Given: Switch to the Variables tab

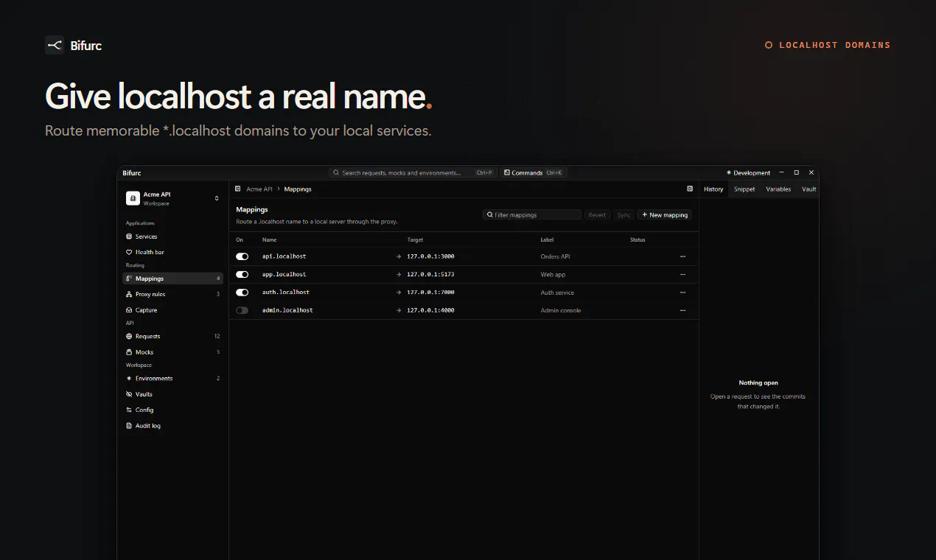Looking at the screenshot, I should point(778,189).
